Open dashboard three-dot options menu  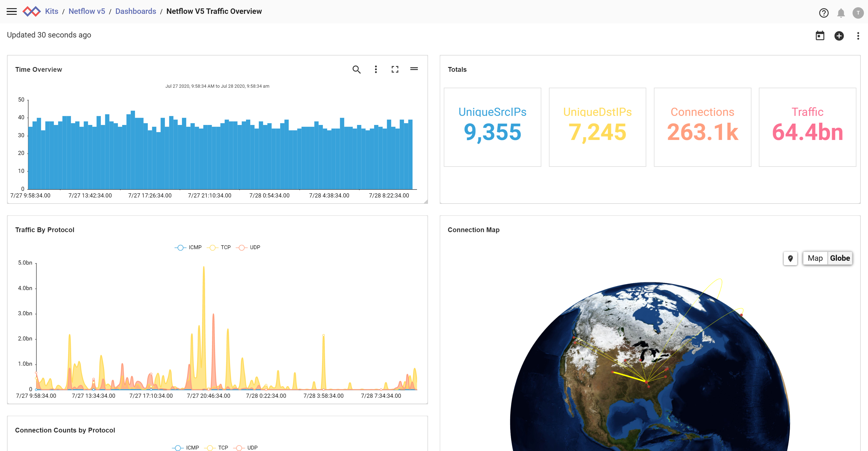tap(858, 36)
